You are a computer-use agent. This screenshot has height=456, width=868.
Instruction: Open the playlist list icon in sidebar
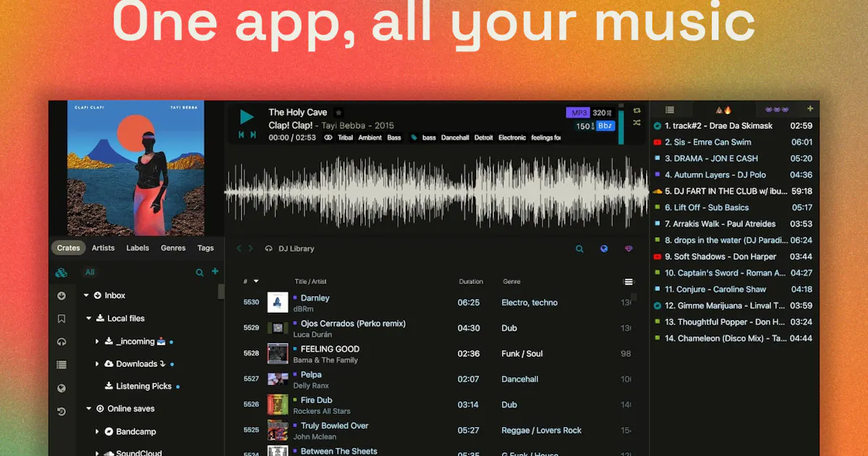coord(61,365)
